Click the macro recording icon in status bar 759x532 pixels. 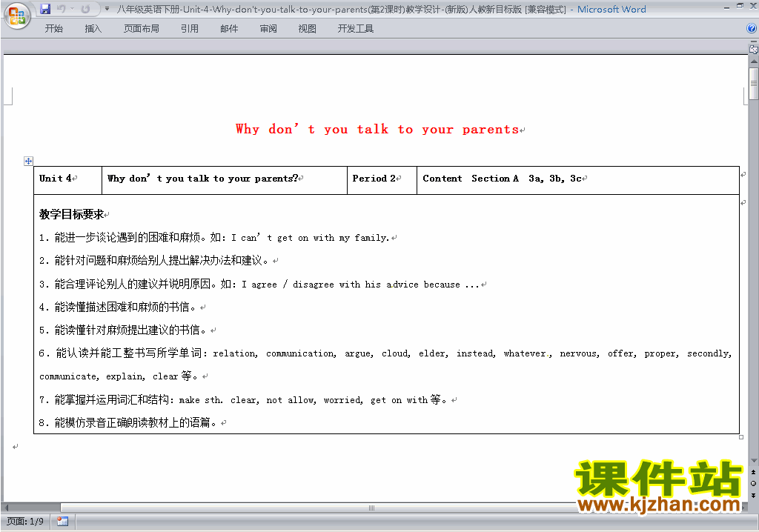point(62,522)
